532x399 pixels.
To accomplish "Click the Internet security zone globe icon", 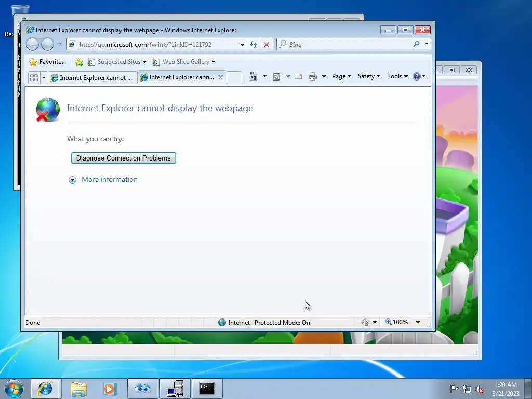I will click(222, 322).
